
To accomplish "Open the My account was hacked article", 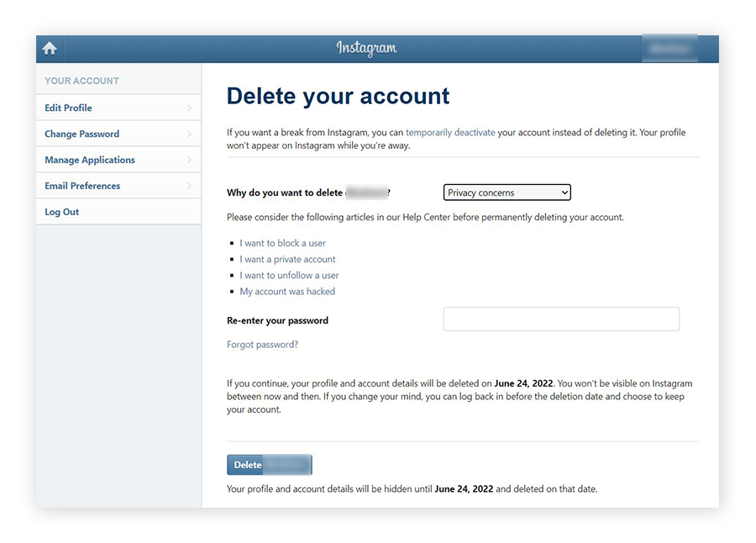I will 287,291.
